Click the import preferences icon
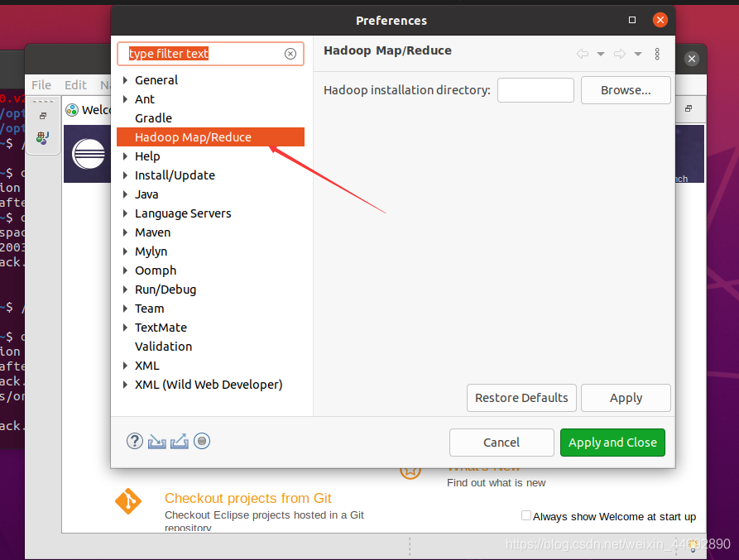 pyautogui.click(x=157, y=442)
